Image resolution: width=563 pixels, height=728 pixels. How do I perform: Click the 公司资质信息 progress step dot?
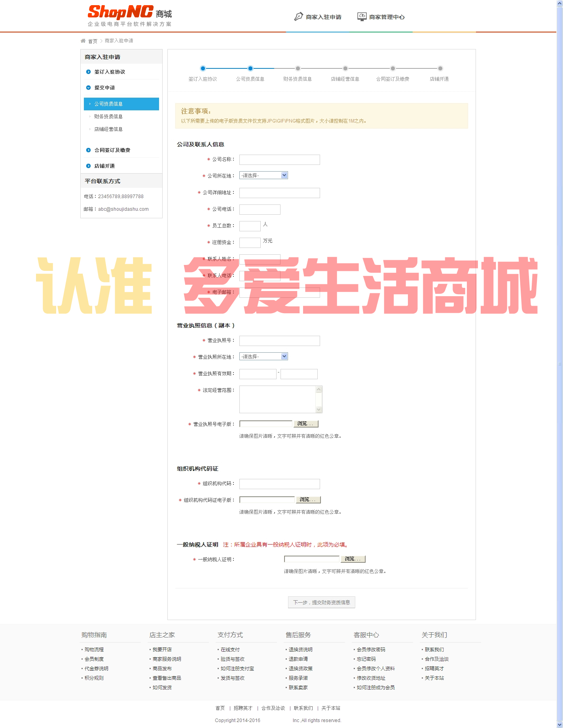pyautogui.click(x=250, y=68)
